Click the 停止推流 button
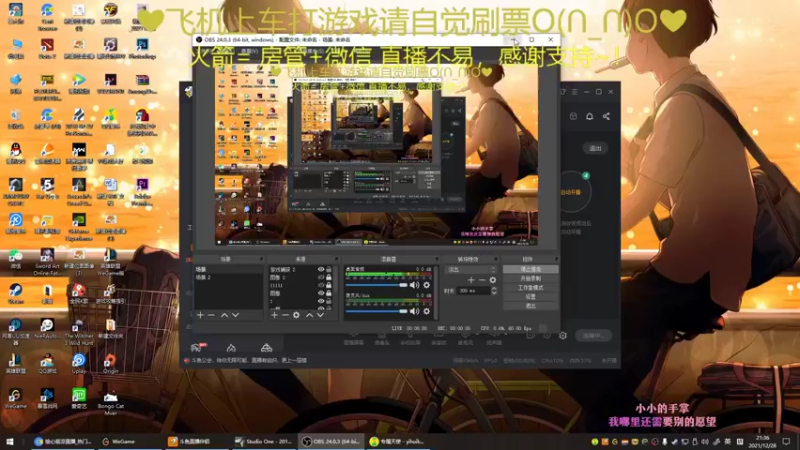 [531, 269]
